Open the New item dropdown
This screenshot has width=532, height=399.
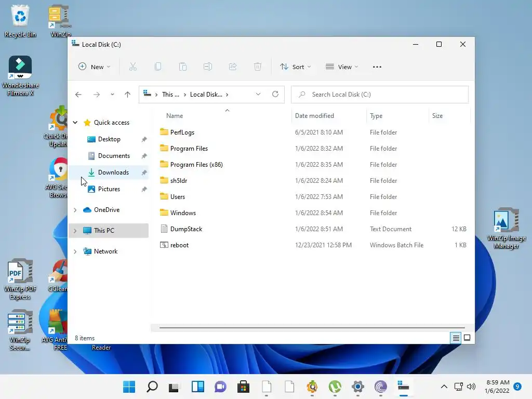[x=95, y=67]
